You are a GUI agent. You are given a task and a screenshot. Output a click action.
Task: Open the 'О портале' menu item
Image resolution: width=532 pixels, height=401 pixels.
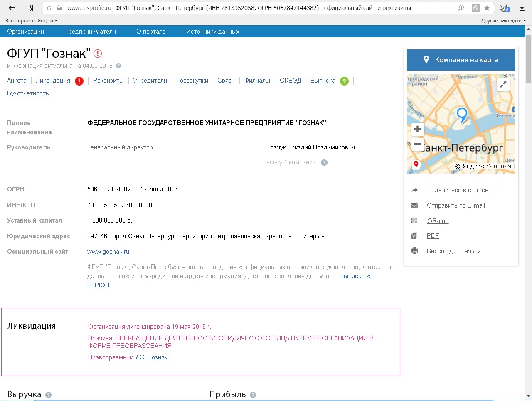(x=151, y=32)
